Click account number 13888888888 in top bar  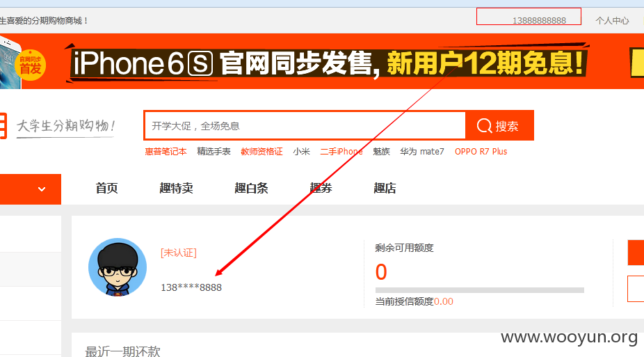coord(539,21)
